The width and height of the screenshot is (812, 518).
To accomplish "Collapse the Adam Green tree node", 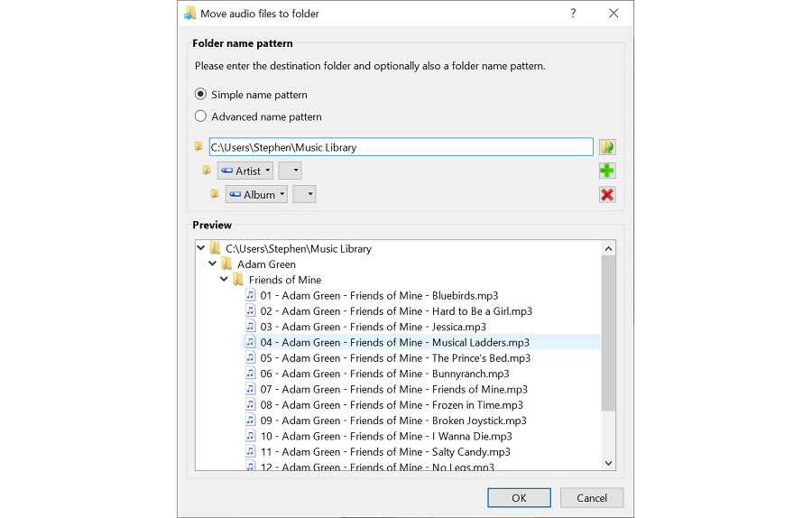I will point(213,264).
